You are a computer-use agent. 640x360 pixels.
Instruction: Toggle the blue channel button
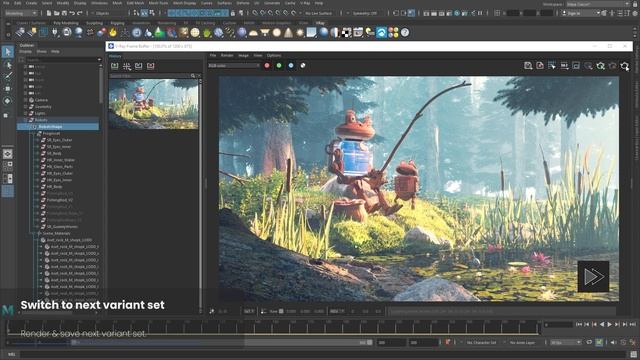tap(291, 65)
